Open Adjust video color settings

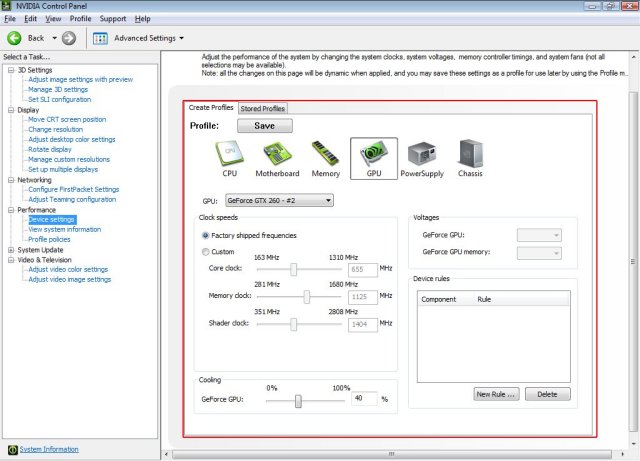pyautogui.click(x=68, y=269)
